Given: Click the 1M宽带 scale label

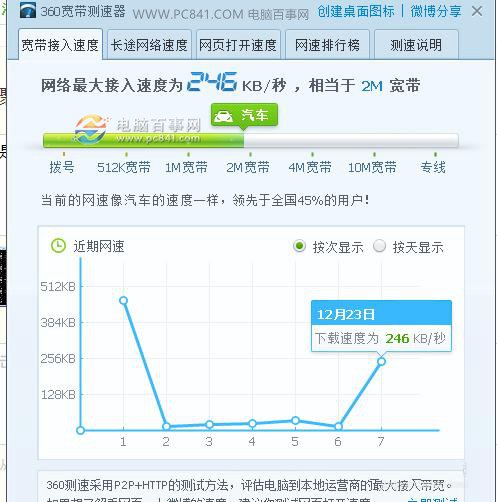Looking at the screenshot, I should 186,167.
